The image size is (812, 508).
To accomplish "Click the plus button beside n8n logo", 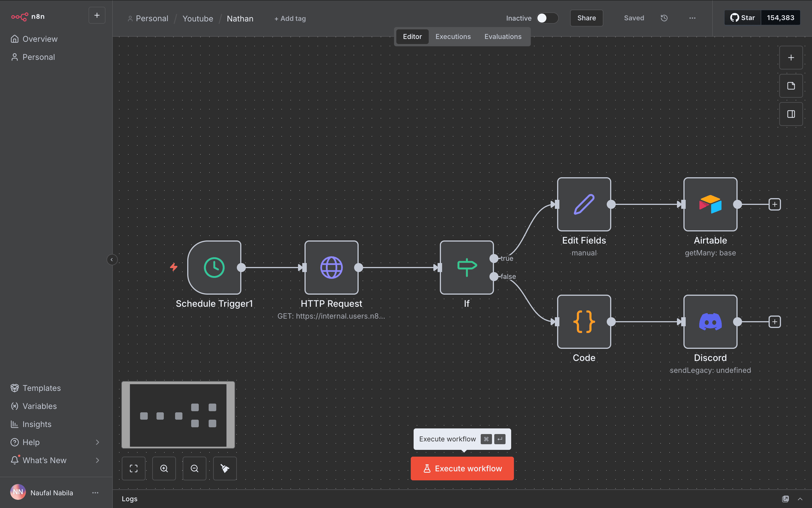I will tap(97, 16).
